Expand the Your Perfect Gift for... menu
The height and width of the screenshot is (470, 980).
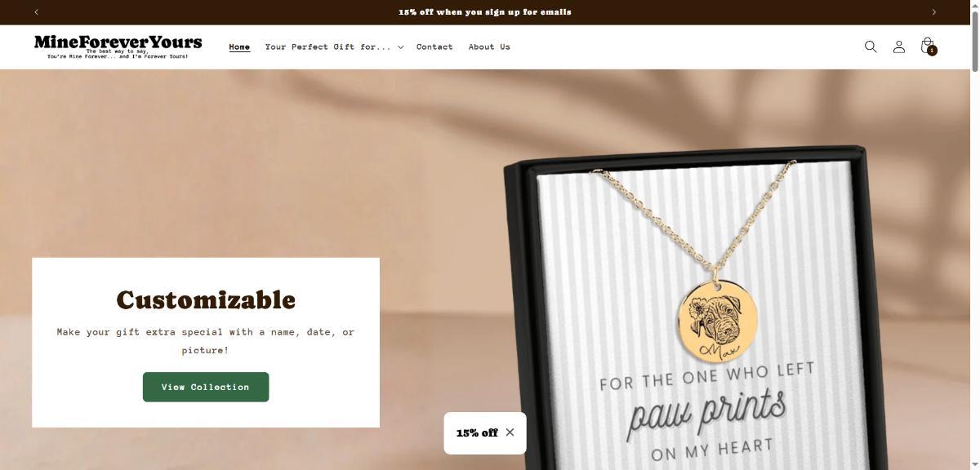[x=334, y=47]
